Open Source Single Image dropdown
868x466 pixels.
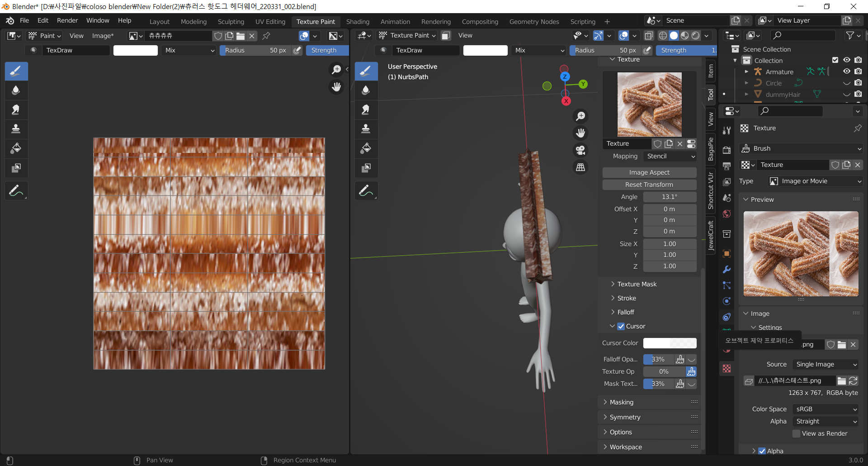[x=826, y=364]
